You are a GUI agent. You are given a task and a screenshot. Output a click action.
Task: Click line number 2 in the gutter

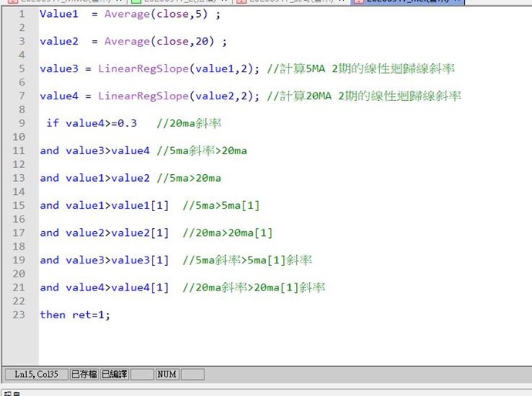coord(22,28)
